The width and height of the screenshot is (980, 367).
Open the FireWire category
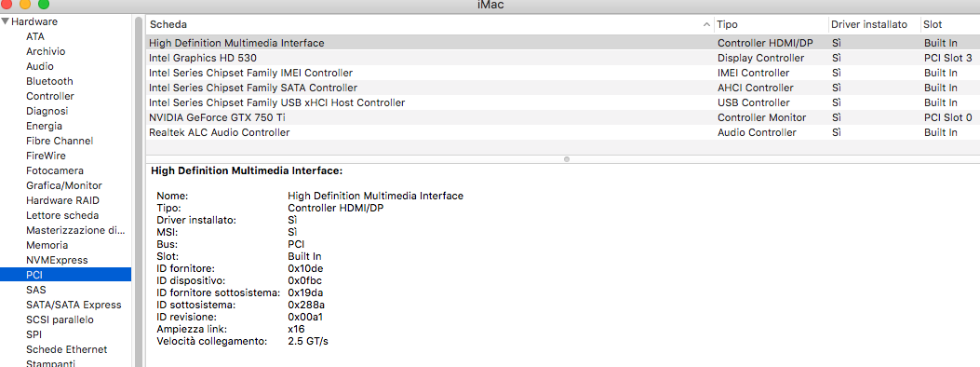(x=46, y=156)
